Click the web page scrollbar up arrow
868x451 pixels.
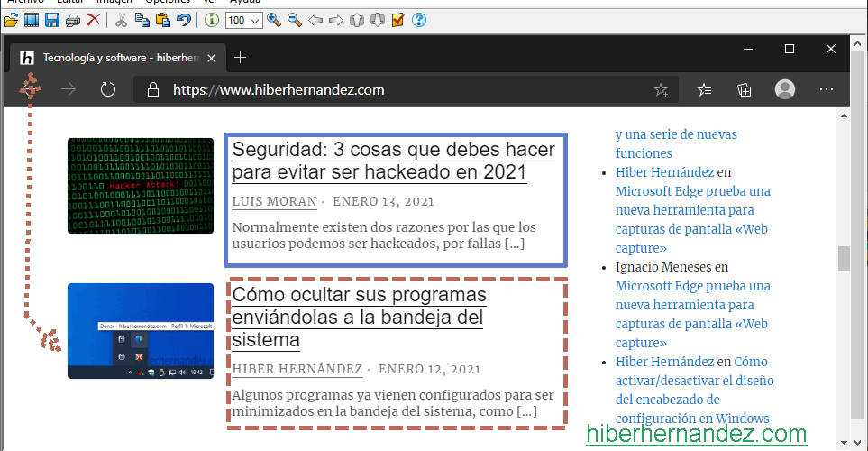[844, 115]
